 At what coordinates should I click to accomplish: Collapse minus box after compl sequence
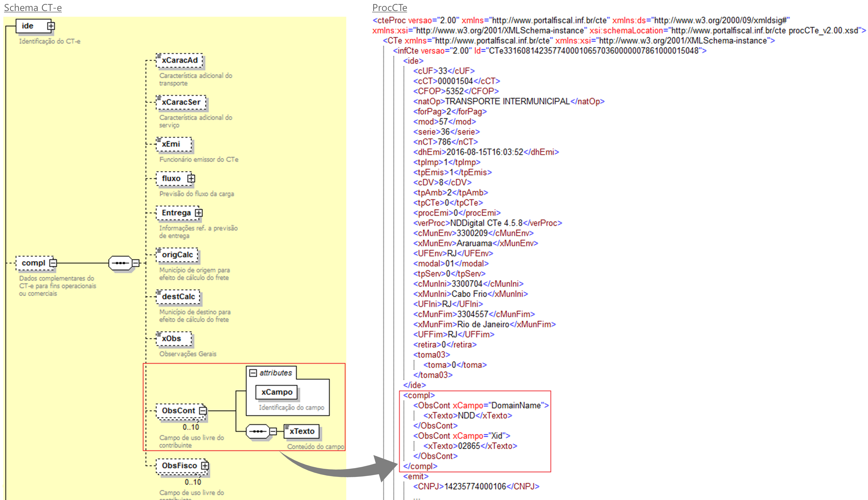coord(136,263)
